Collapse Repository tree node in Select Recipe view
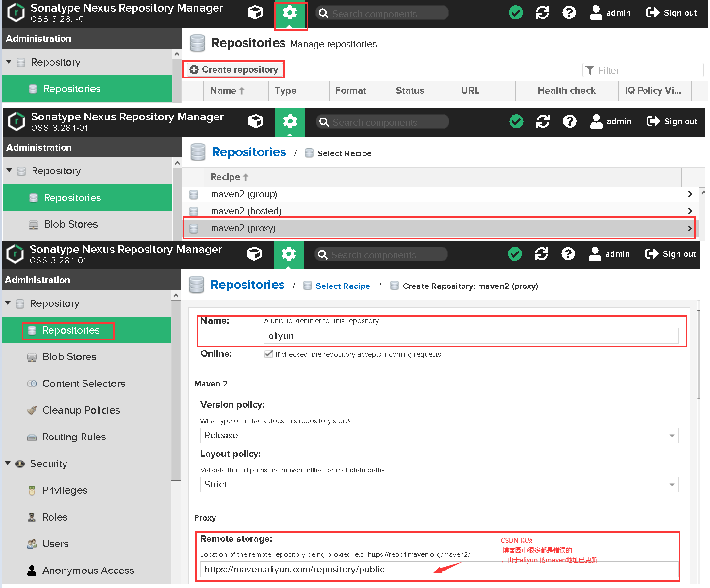 (x=9, y=170)
